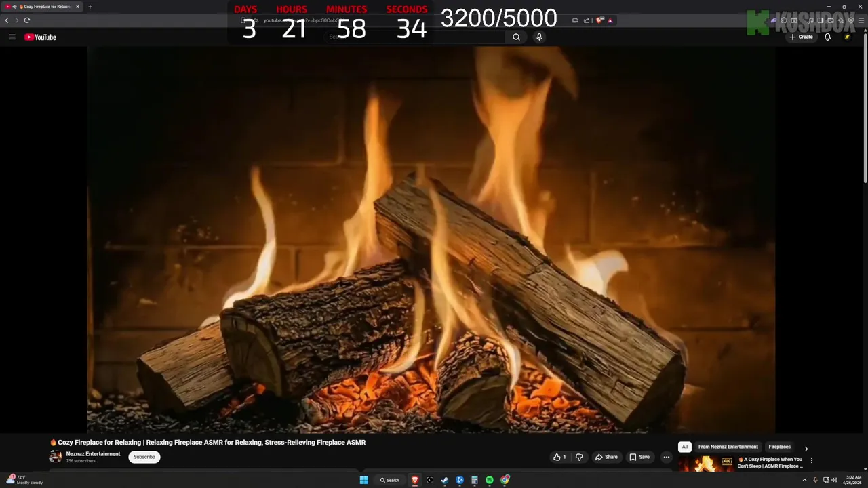Open Spotify from the taskbar

pos(490,480)
